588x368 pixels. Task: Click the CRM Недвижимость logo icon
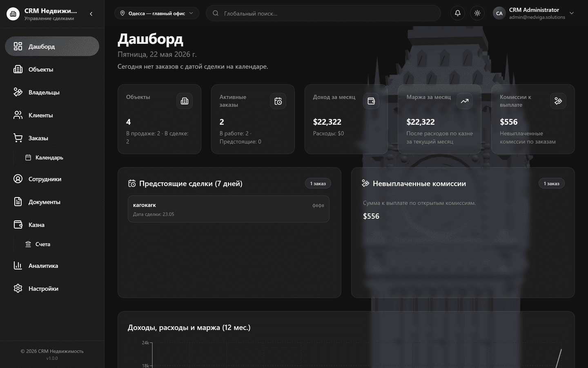pos(13,14)
